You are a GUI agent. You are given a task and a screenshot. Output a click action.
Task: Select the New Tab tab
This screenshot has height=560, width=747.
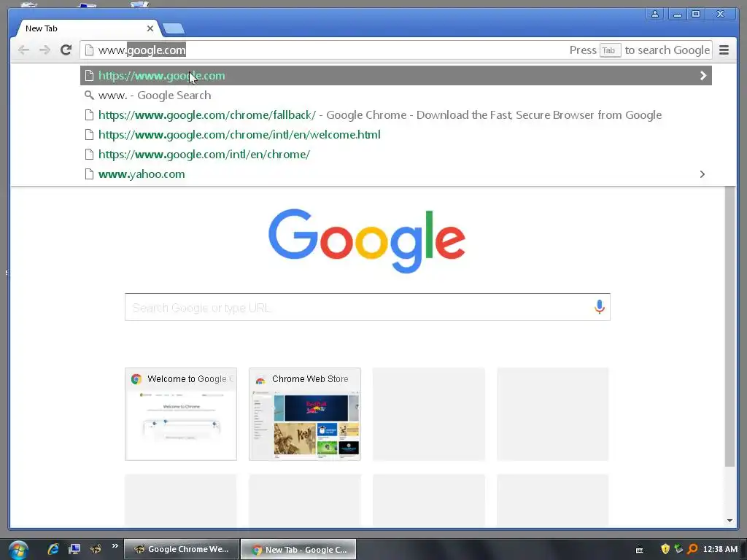pyautogui.click(x=88, y=28)
